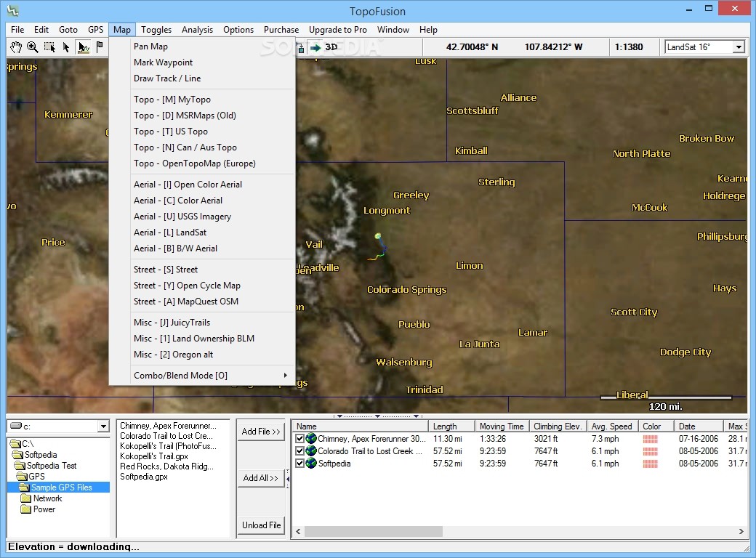
Task: Click the horizontal scrollbar thumb in track list
Action: pos(373,531)
